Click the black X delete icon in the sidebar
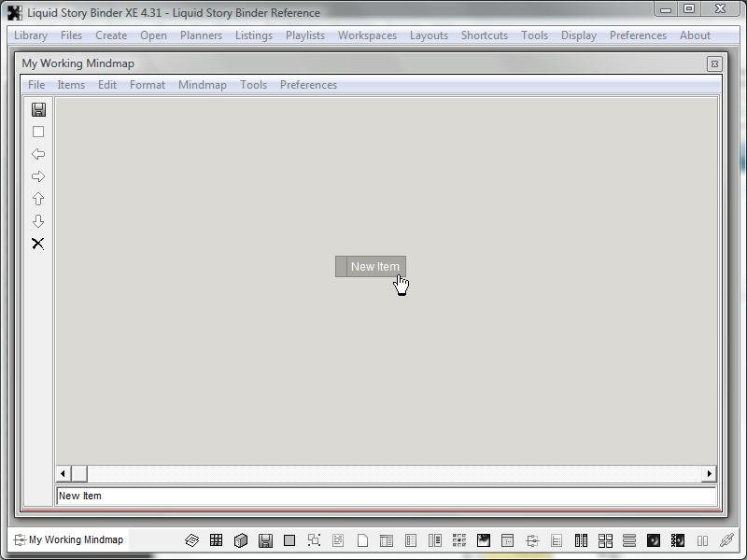This screenshot has height=560, width=747. pyautogui.click(x=38, y=244)
